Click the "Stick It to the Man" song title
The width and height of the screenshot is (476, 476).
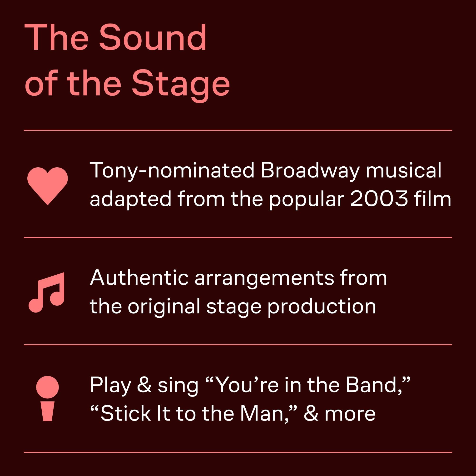tap(194, 413)
